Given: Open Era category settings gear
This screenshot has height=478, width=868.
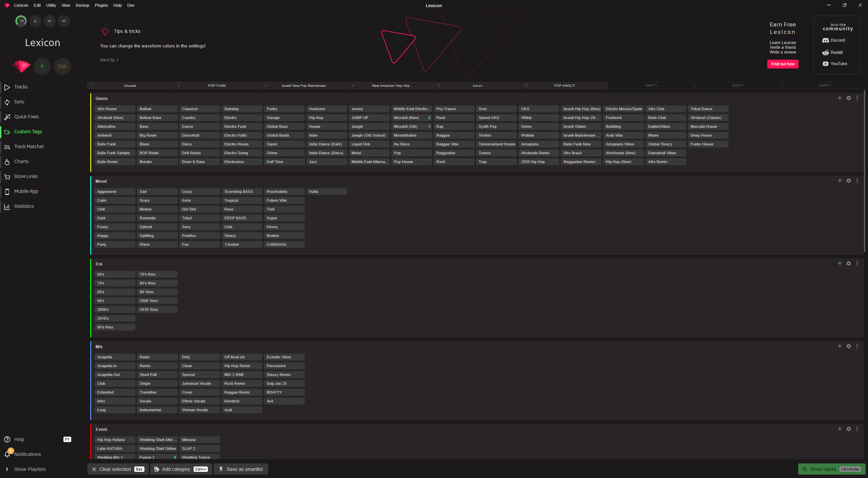Looking at the screenshot, I should point(849,263).
